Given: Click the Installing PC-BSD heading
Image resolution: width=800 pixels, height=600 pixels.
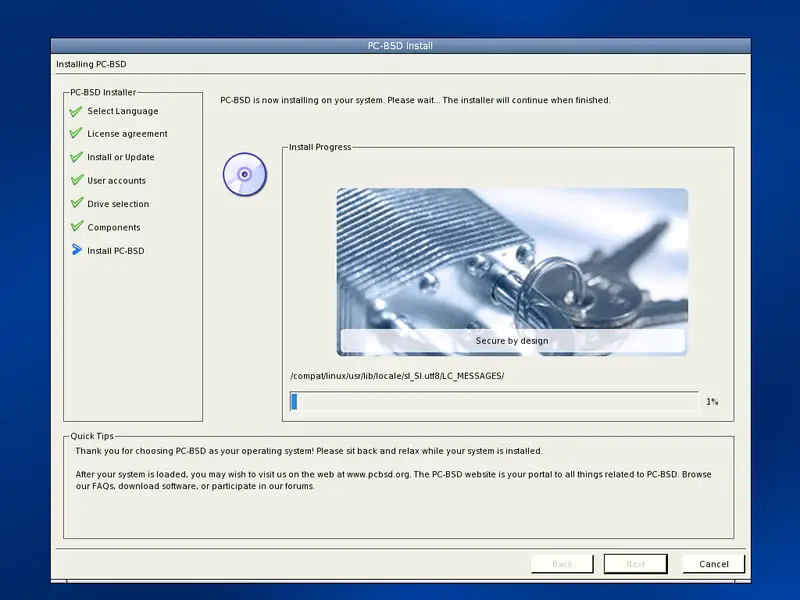Looking at the screenshot, I should (x=91, y=64).
